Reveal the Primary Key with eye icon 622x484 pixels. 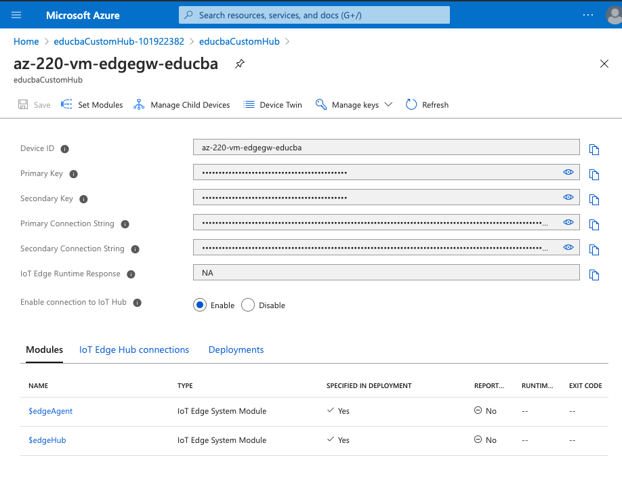[568, 172]
